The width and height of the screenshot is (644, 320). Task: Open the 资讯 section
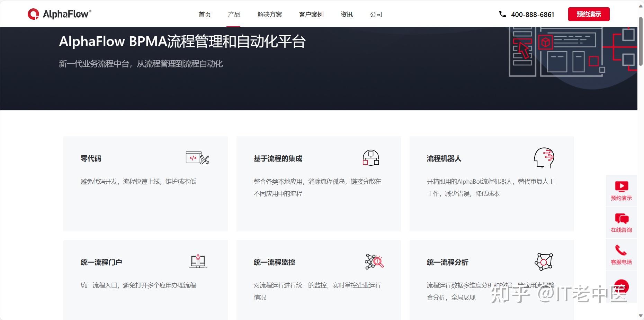coord(347,14)
